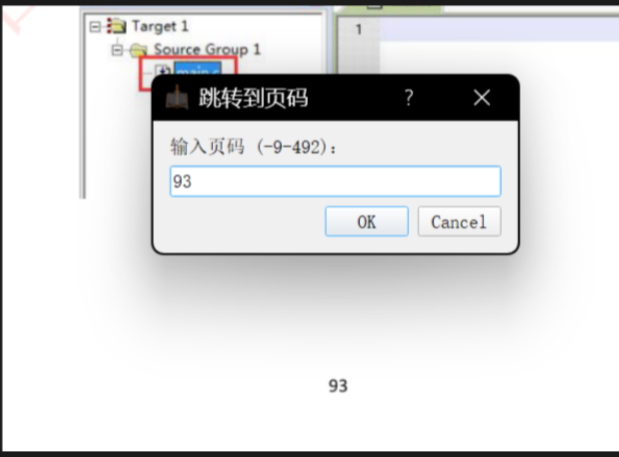The height and width of the screenshot is (457, 619).
Task: Confirm page jump with OK button
Action: (x=367, y=221)
